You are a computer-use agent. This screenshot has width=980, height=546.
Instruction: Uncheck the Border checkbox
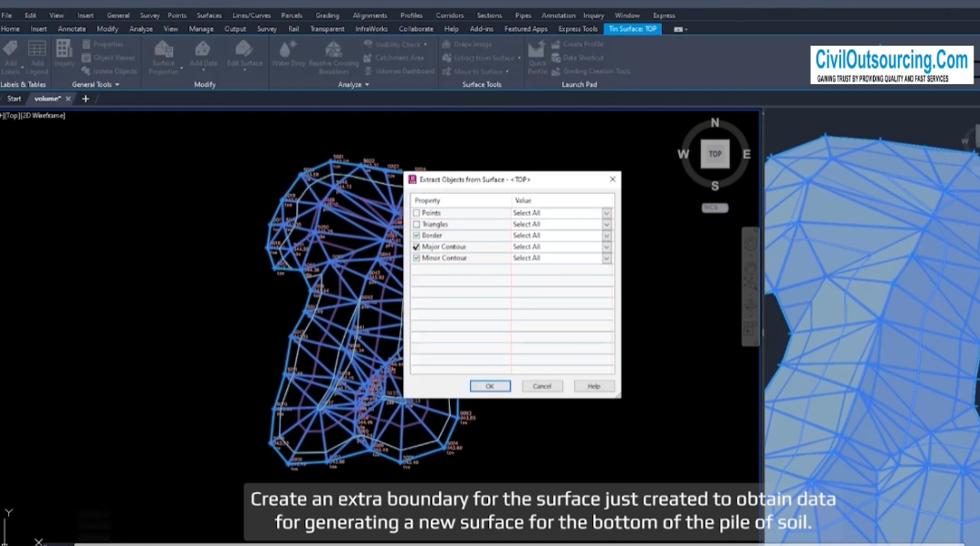click(x=416, y=235)
